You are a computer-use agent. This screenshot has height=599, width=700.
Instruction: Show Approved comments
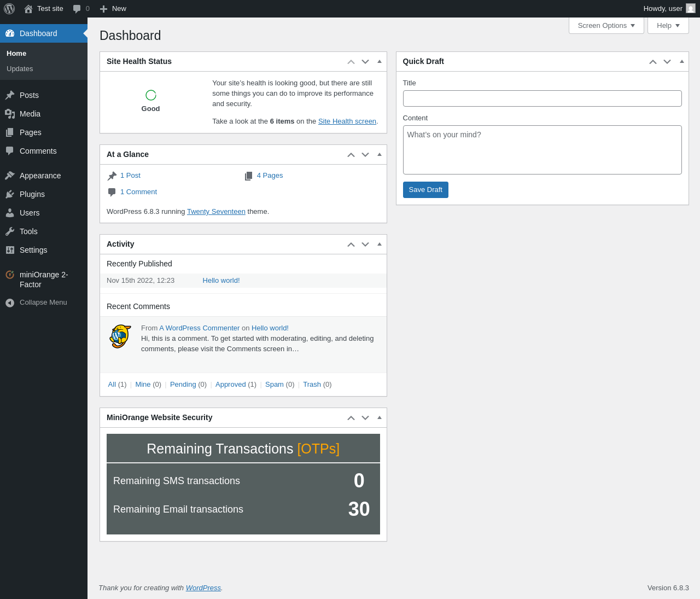tap(231, 385)
